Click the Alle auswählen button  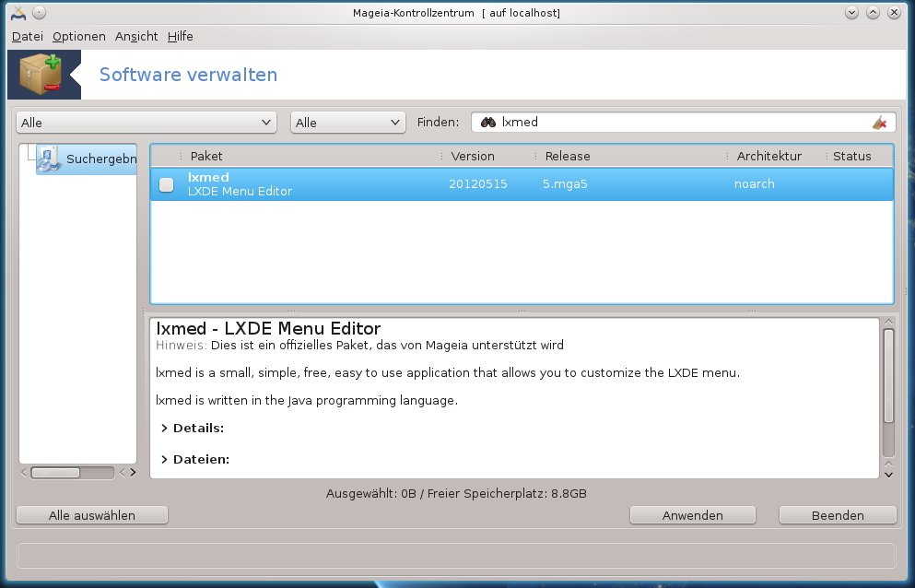tap(92, 515)
